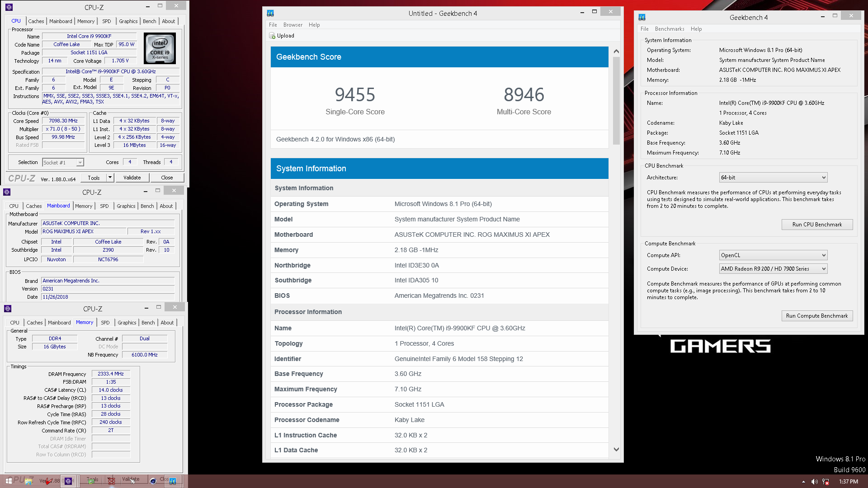Screen dimensions: 868x488
Task: Select CPU tab in Mainboard CPU-Z window
Action: [x=14, y=206]
